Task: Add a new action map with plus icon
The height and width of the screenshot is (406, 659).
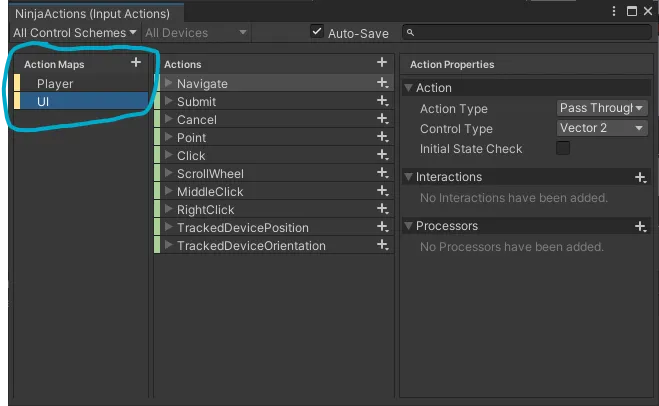Action: 136,63
